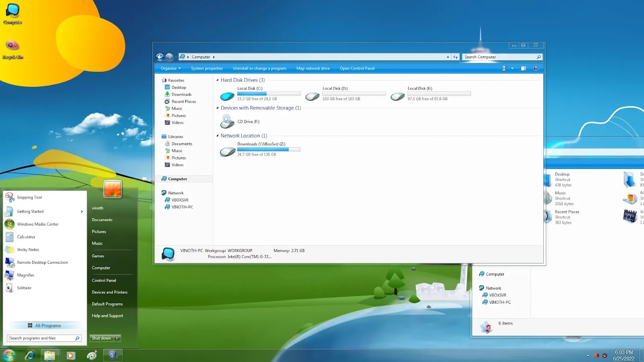Viewport: 644px width, 362px height.
Task: Start Solitaire from the Start menu
Action: 45,288
